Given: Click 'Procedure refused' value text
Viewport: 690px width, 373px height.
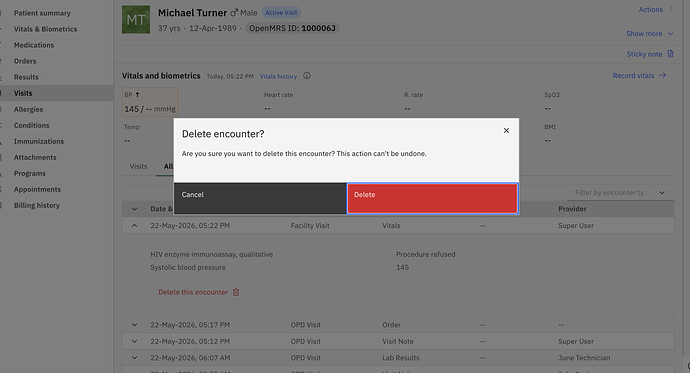Looking at the screenshot, I should [426, 254].
